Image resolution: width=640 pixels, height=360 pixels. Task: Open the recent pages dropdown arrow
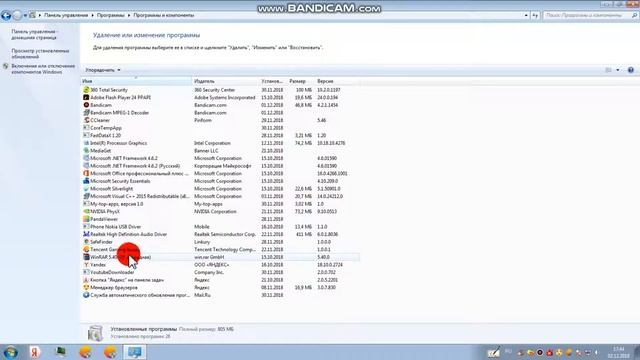pos(25,16)
